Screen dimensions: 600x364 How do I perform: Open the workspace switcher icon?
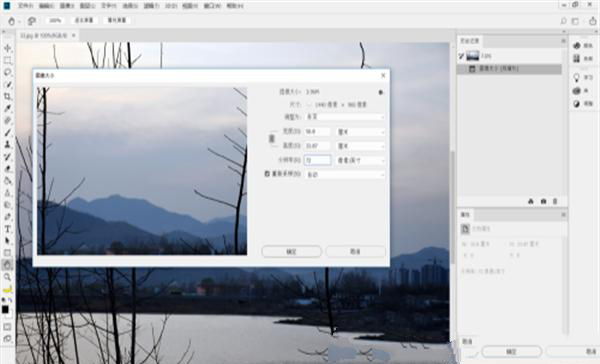click(x=575, y=21)
